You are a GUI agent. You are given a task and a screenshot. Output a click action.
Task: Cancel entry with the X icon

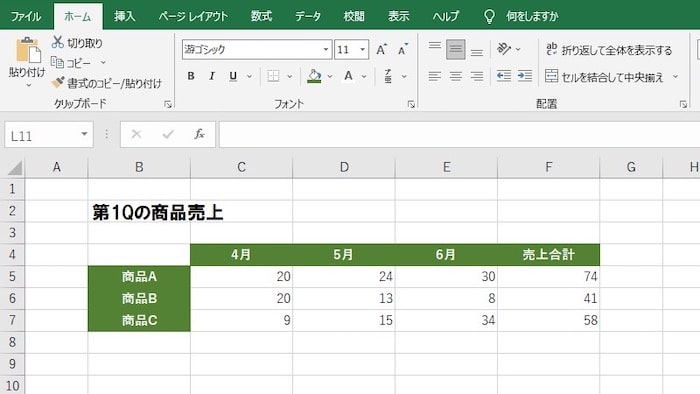coord(136,134)
